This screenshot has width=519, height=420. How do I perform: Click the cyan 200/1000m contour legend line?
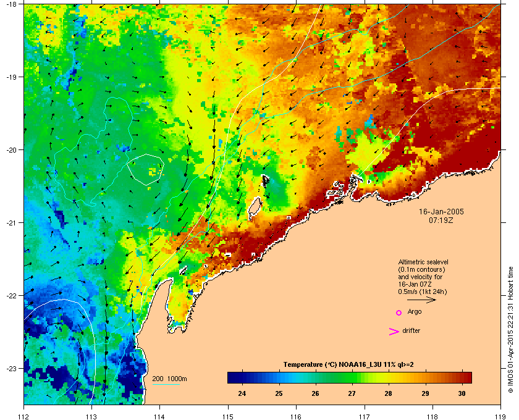coord(166,384)
